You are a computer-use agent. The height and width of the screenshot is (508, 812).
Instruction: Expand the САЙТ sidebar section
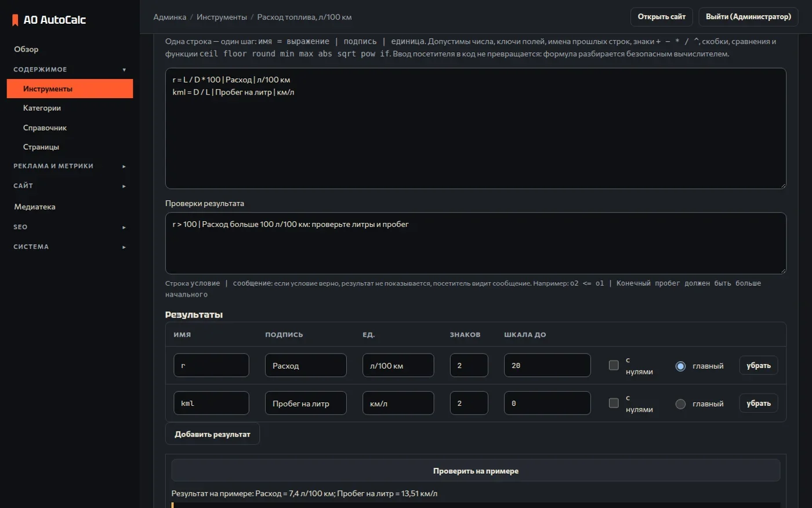70,186
